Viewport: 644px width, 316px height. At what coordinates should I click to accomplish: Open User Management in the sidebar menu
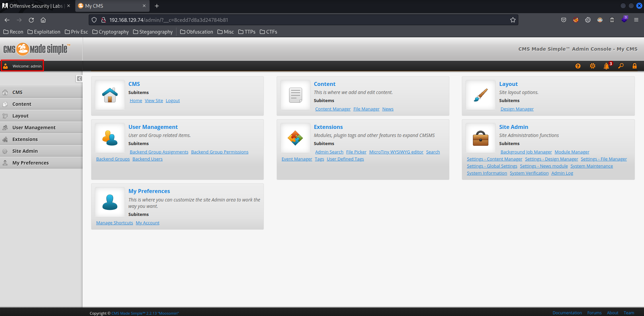(x=41, y=128)
